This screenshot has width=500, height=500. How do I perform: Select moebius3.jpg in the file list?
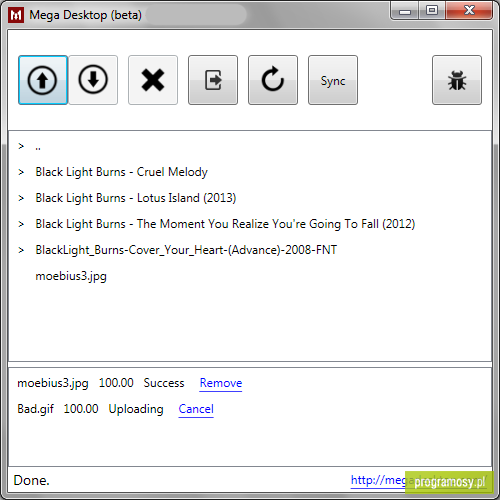point(71,276)
